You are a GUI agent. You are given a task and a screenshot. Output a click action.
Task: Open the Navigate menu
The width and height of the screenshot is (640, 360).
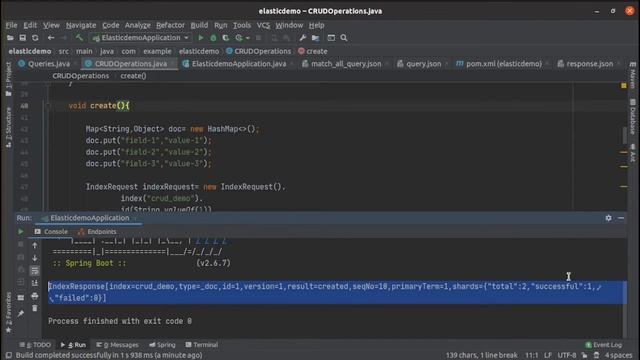pyautogui.click(x=81, y=25)
